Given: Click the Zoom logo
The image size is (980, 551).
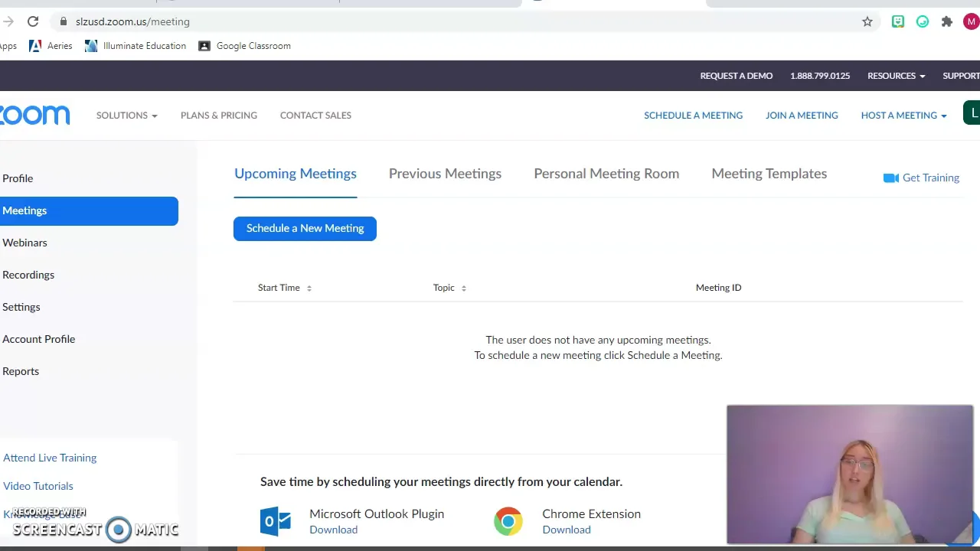Looking at the screenshot, I should click(x=34, y=115).
